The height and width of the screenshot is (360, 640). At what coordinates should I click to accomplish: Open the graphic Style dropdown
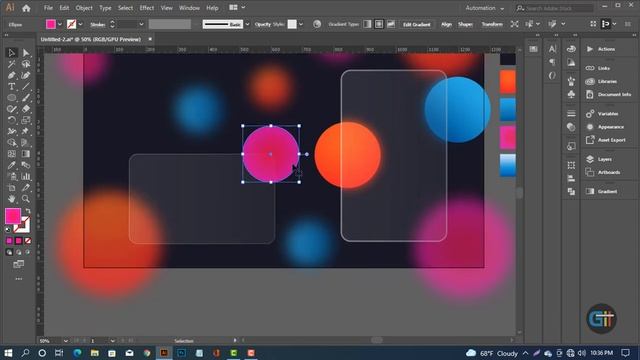pos(301,24)
